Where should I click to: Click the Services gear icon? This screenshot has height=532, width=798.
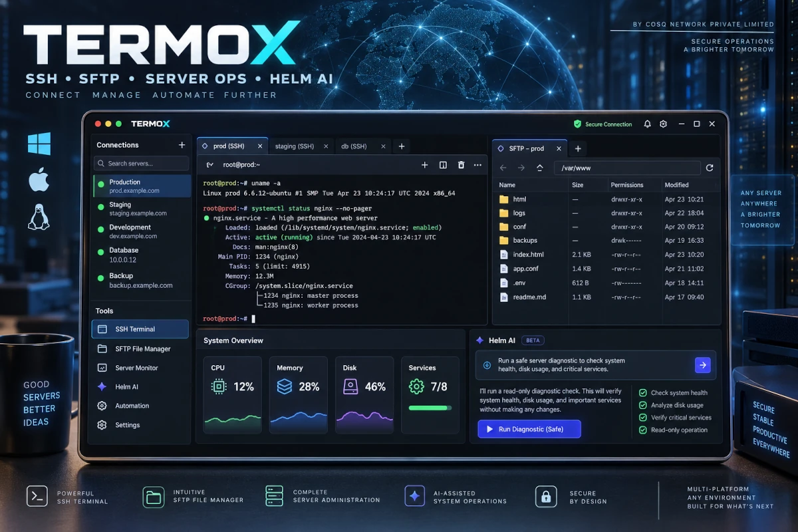click(x=417, y=386)
